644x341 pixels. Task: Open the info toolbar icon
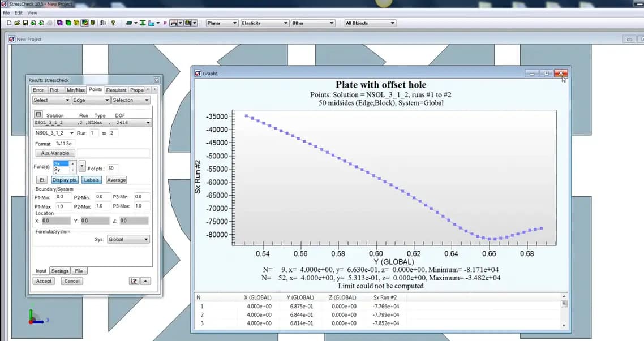coord(102,23)
